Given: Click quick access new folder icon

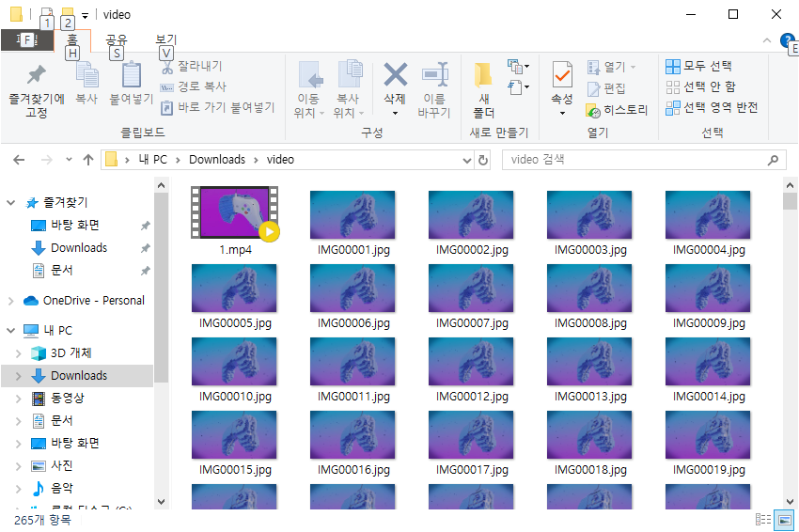Looking at the screenshot, I should [68, 14].
